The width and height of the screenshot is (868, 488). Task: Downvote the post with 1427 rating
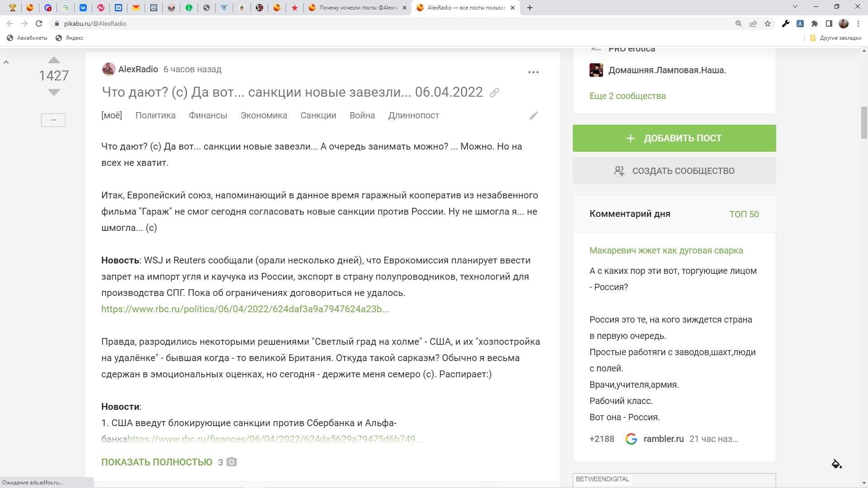(x=54, y=92)
